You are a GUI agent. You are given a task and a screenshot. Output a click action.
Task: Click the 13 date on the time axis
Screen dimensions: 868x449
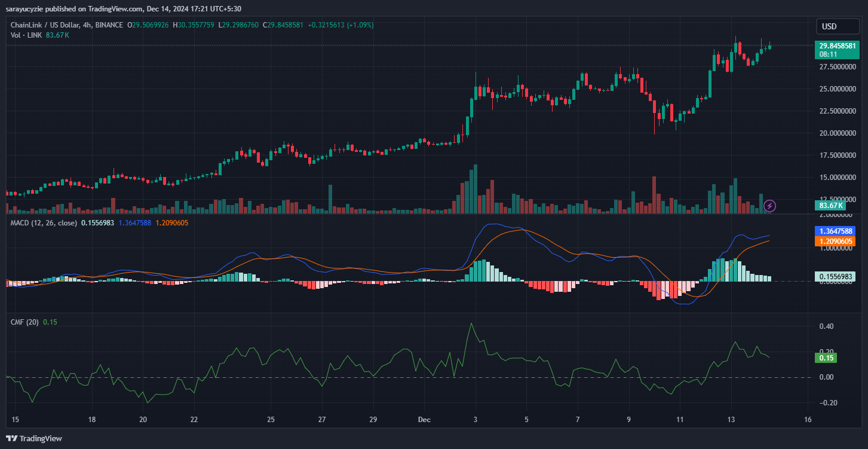731,419
